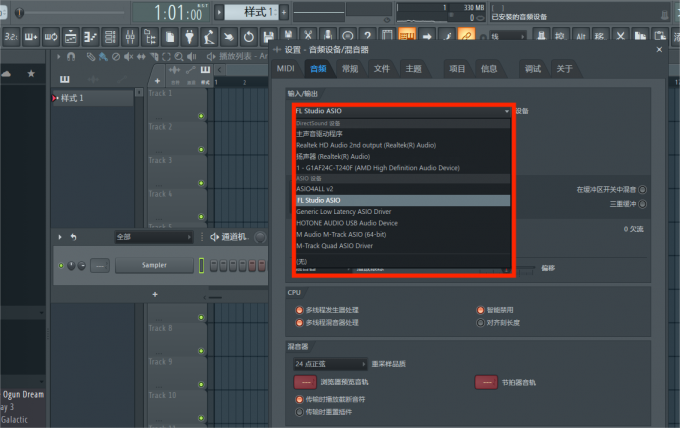
Task: Mute the Sampler channel green LED
Action: pyautogui.click(x=61, y=265)
